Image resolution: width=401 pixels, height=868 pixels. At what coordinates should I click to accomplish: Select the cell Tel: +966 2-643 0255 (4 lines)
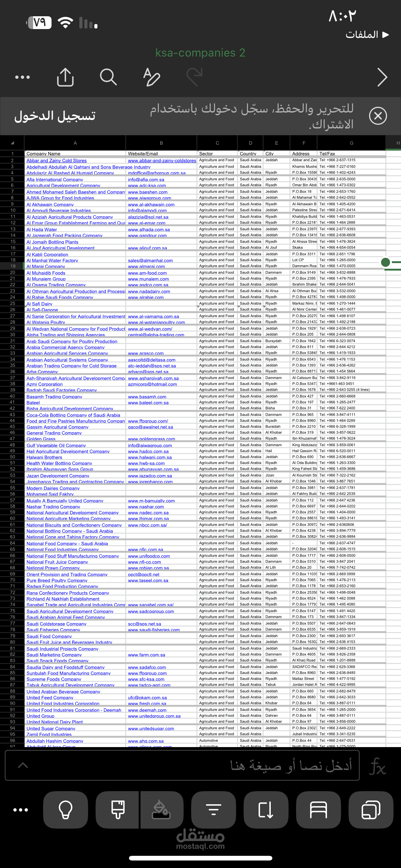pos(352,390)
